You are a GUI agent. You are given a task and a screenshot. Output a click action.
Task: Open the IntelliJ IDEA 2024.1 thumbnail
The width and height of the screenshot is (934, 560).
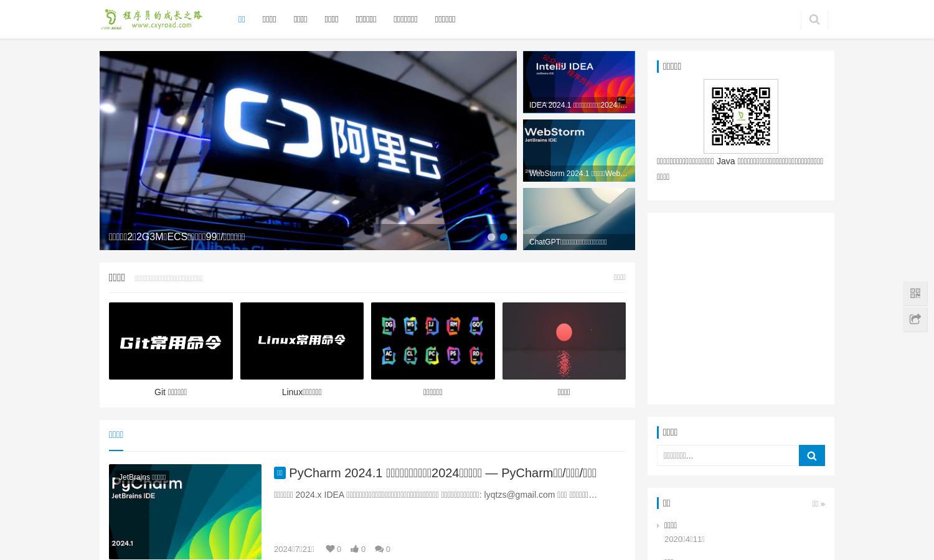579,82
